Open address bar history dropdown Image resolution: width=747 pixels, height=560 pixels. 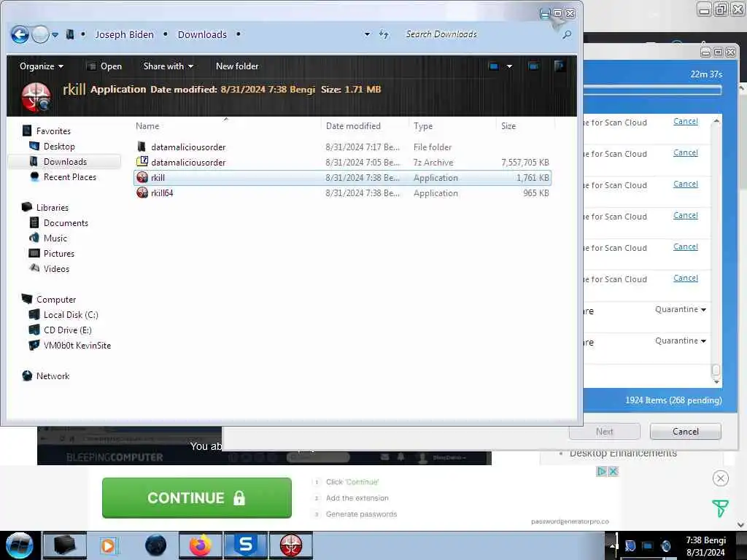pyautogui.click(x=367, y=34)
